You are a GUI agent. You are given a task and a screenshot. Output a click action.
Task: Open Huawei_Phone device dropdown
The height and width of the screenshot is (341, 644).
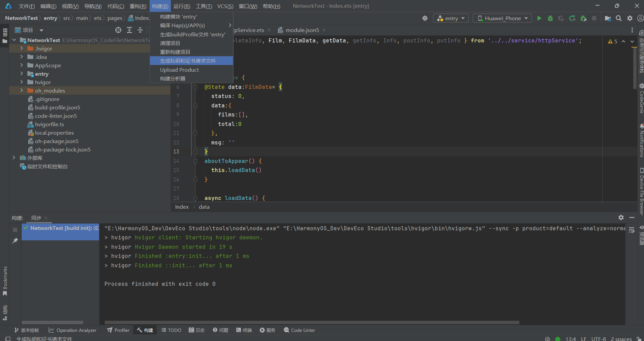pos(502,18)
